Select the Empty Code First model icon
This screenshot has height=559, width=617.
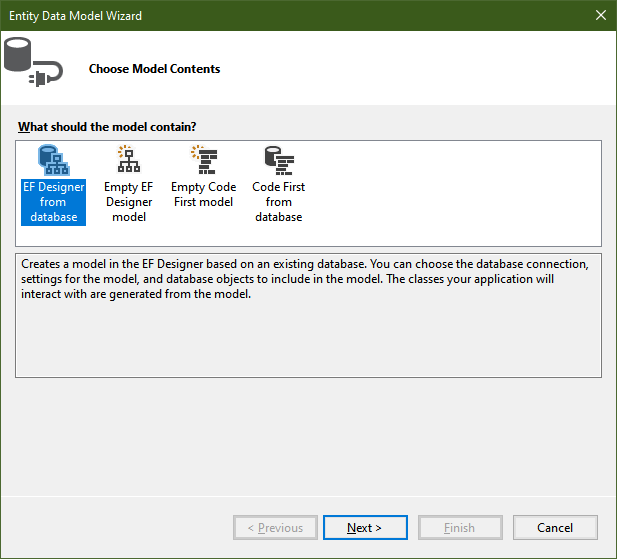tap(204, 159)
